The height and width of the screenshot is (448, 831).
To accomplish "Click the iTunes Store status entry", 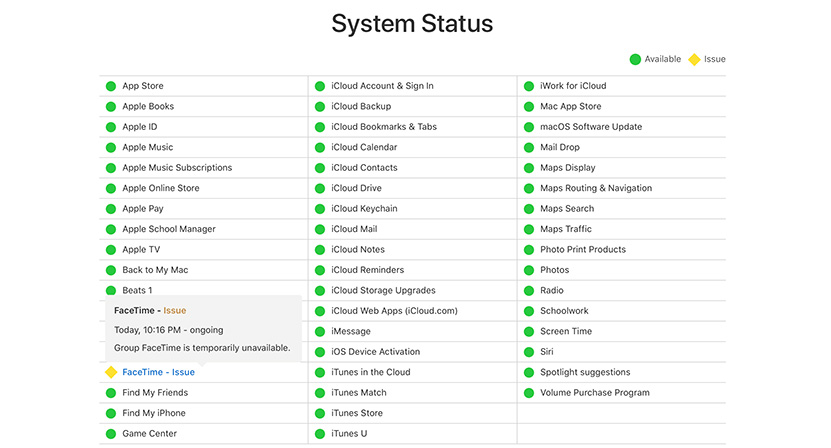I will [412, 413].
